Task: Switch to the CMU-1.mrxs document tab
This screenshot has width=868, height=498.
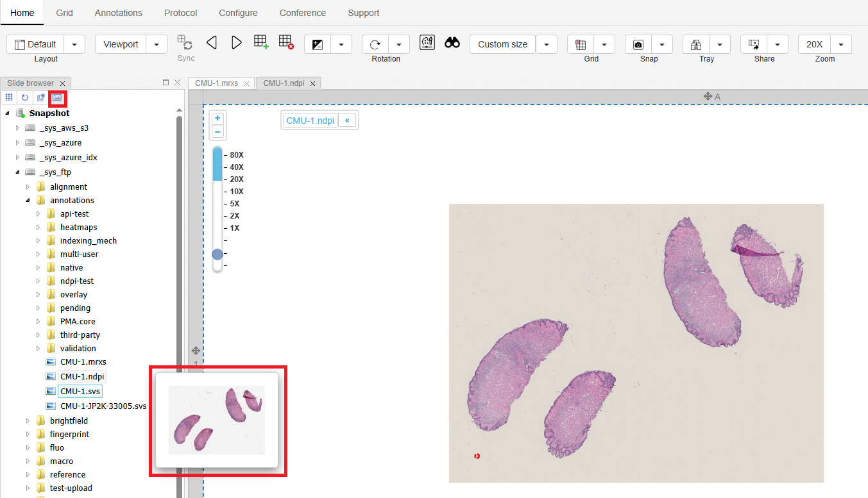Action: coord(216,83)
